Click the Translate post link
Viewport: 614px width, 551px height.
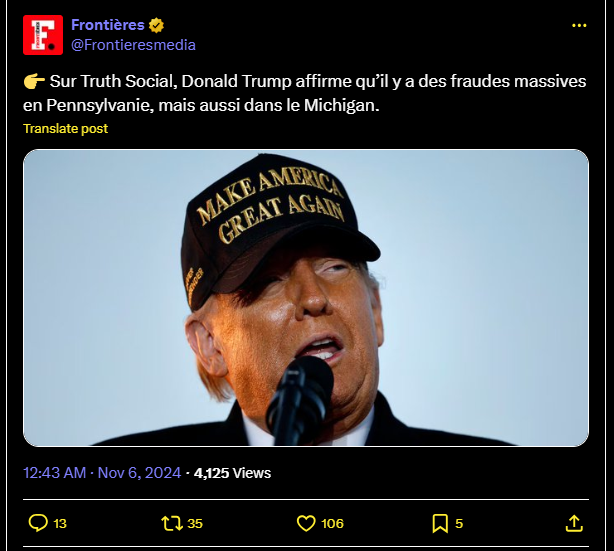(65, 128)
